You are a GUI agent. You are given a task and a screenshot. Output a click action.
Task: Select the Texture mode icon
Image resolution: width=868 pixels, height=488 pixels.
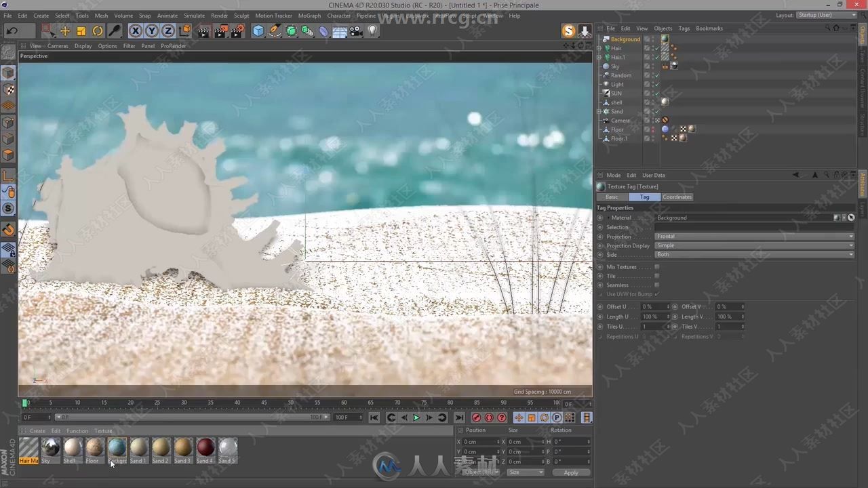pos(9,89)
